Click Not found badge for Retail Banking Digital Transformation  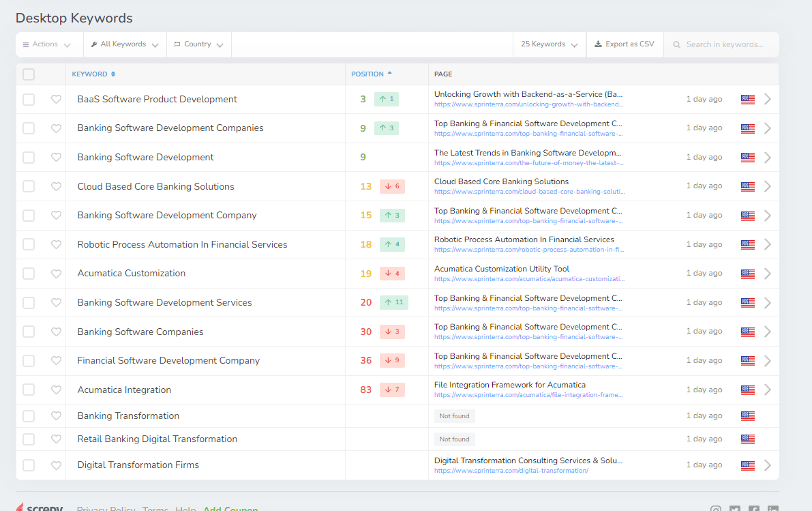coord(454,439)
